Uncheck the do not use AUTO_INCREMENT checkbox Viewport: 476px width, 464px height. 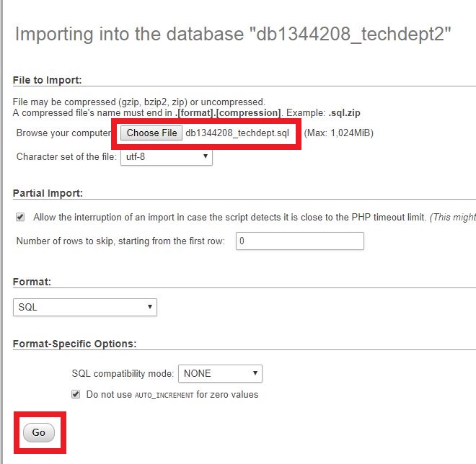click(76, 394)
